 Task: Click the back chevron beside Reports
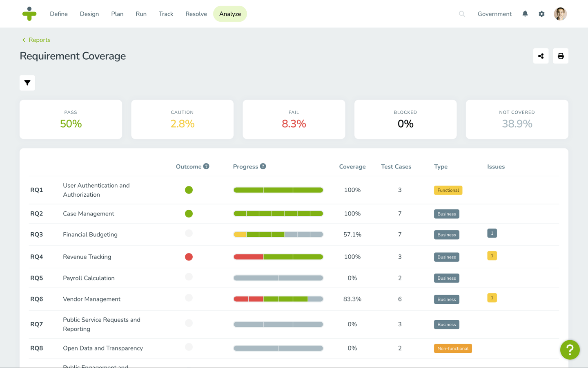pyautogui.click(x=24, y=40)
